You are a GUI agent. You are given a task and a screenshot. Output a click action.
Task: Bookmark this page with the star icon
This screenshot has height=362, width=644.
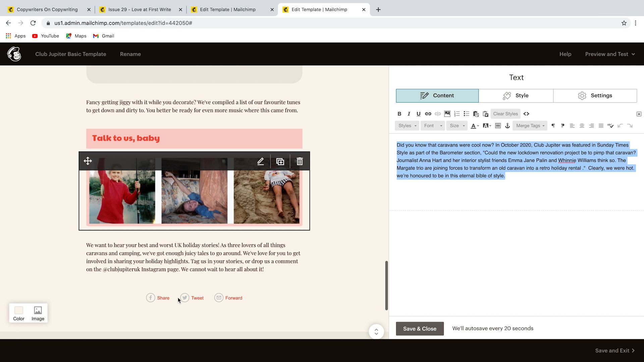[x=624, y=23]
